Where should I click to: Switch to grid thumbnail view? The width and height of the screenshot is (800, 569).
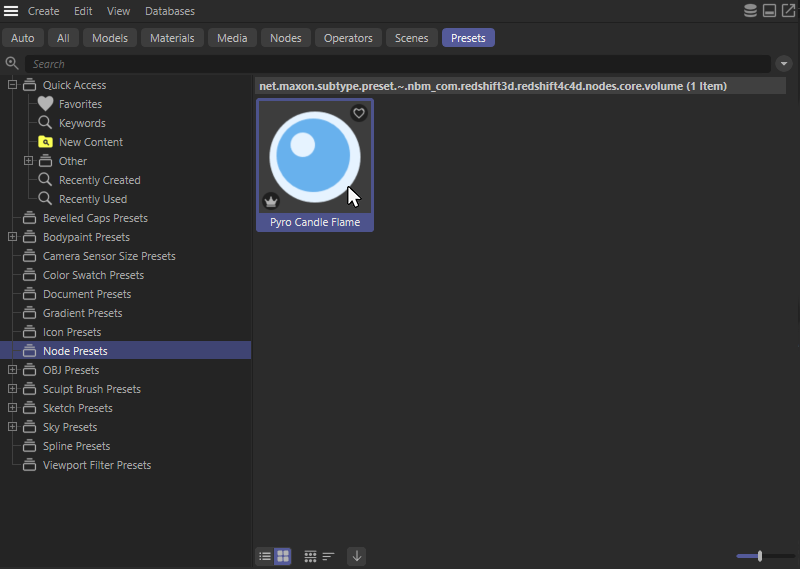coord(283,556)
